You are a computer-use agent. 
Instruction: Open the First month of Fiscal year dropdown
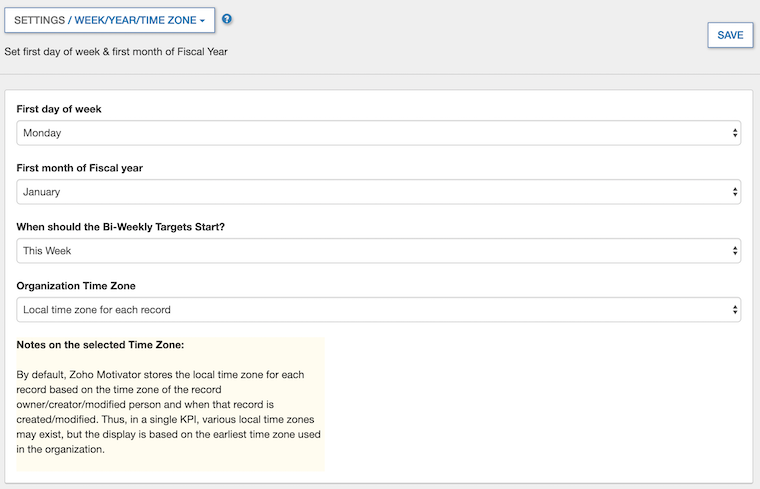(378, 192)
